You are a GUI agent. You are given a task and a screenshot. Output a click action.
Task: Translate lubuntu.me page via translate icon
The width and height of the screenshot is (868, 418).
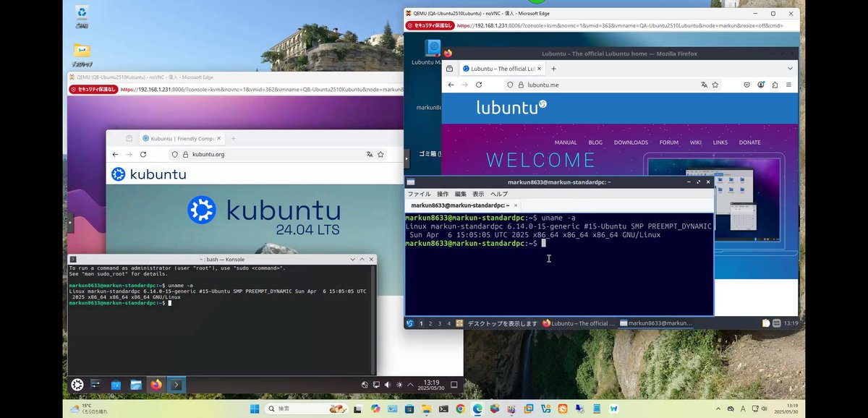[x=703, y=85]
